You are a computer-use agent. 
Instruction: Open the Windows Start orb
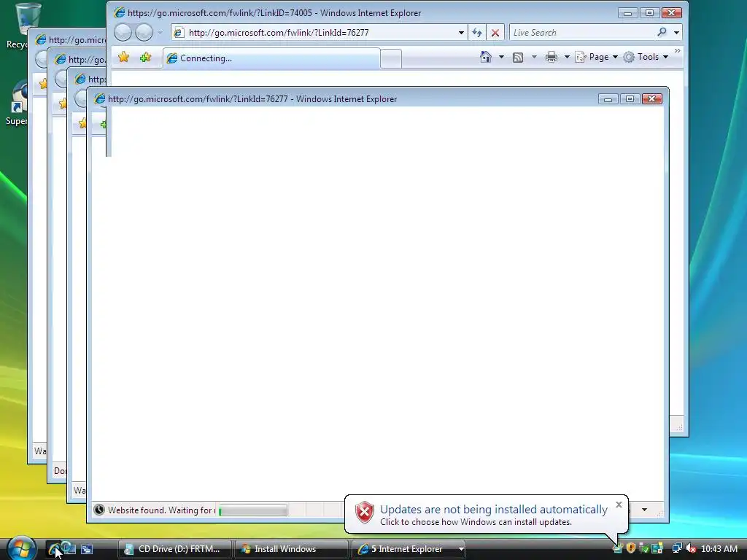point(22,548)
